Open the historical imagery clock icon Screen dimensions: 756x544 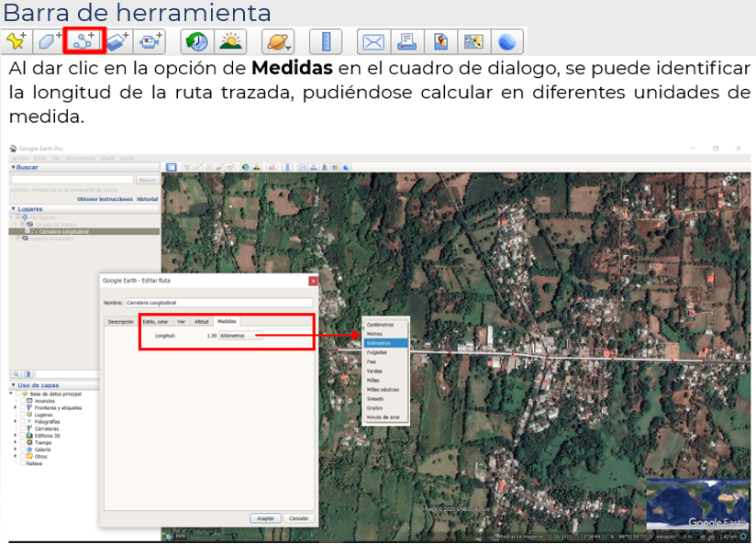click(x=195, y=41)
